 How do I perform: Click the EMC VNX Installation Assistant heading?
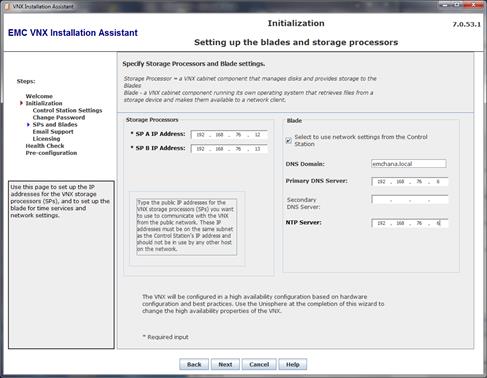point(73,33)
